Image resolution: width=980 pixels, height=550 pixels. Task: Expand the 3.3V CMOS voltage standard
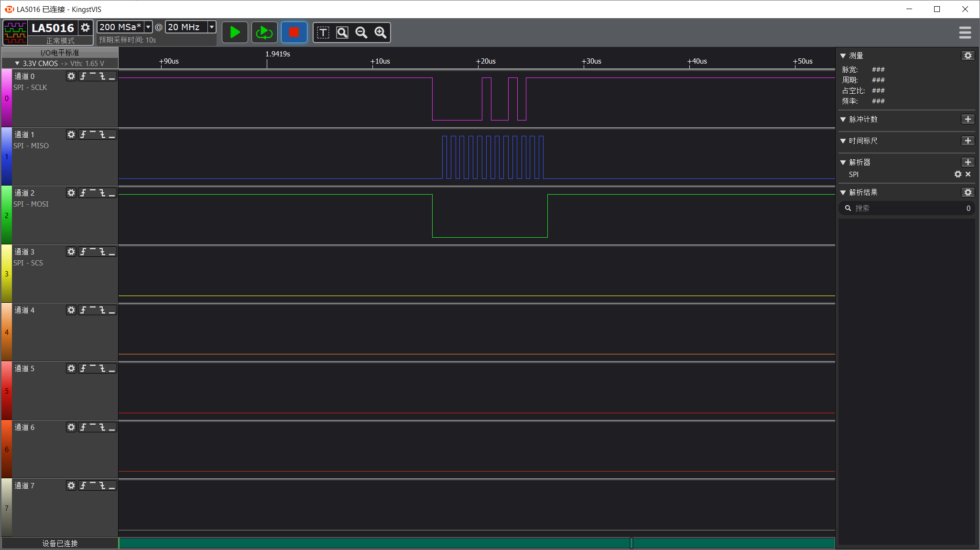pos(17,63)
